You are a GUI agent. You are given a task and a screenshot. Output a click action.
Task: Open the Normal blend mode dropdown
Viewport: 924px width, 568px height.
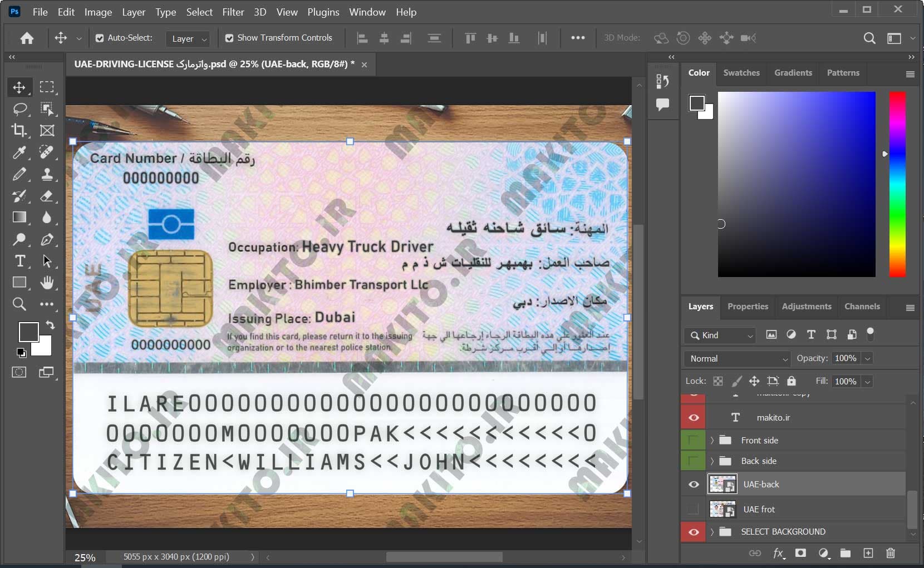737,359
